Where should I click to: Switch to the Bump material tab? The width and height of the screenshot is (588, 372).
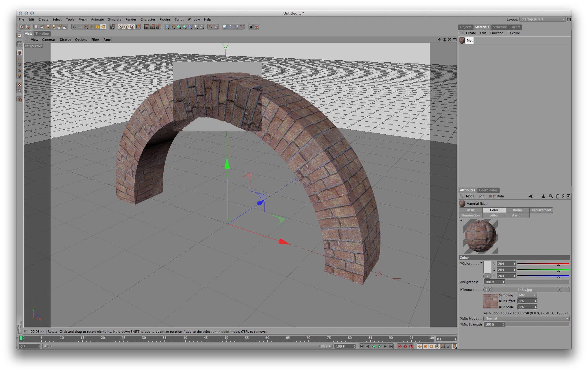pyautogui.click(x=517, y=210)
